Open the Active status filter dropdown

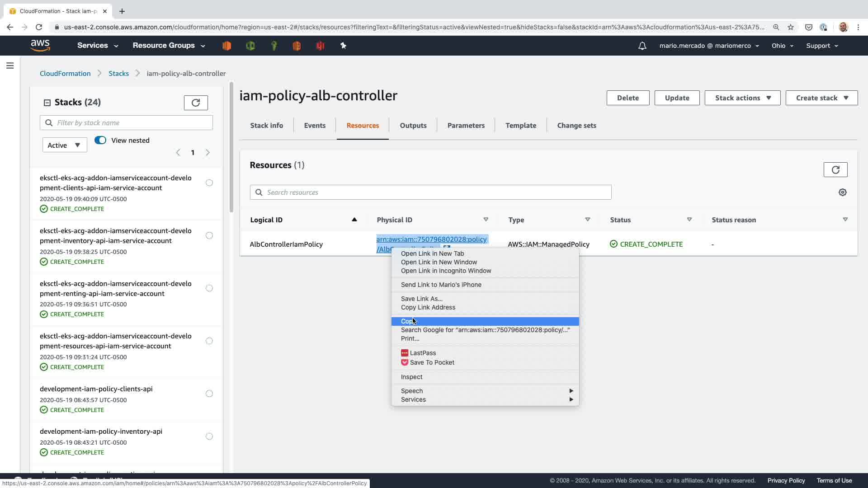(x=65, y=145)
